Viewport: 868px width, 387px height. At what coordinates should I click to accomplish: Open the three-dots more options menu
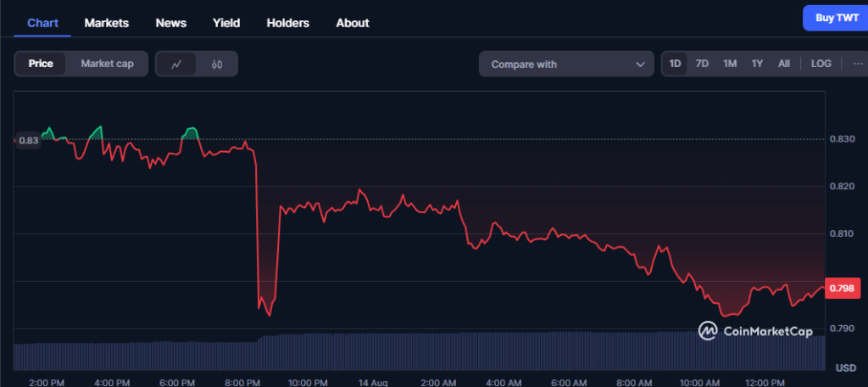[858, 64]
